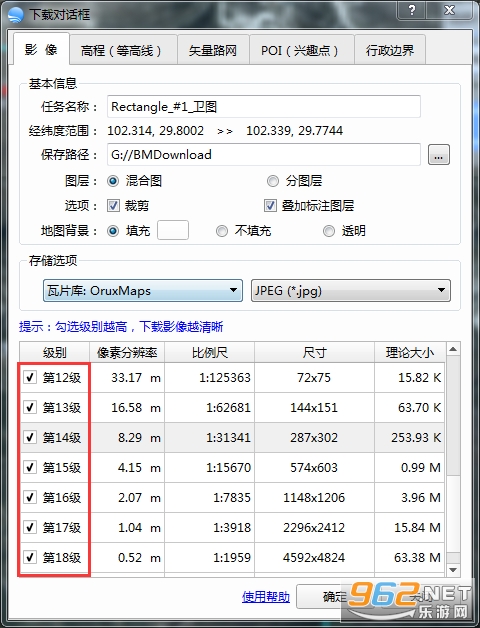
Task: Select the 混合图 layer radio button
Action: click(113, 181)
